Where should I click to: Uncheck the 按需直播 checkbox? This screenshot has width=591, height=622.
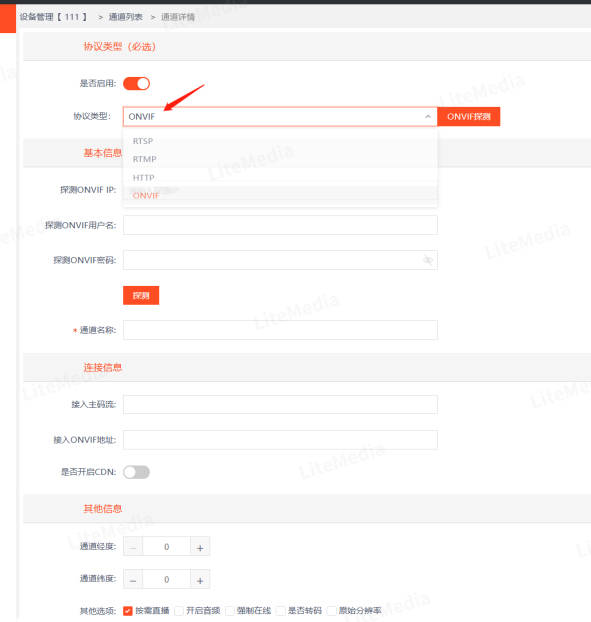coord(127,610)
